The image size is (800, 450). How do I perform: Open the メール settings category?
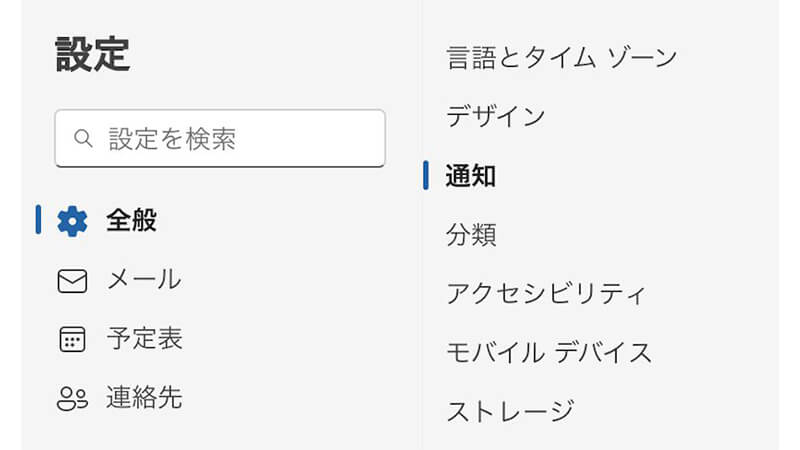click(144, 280)
